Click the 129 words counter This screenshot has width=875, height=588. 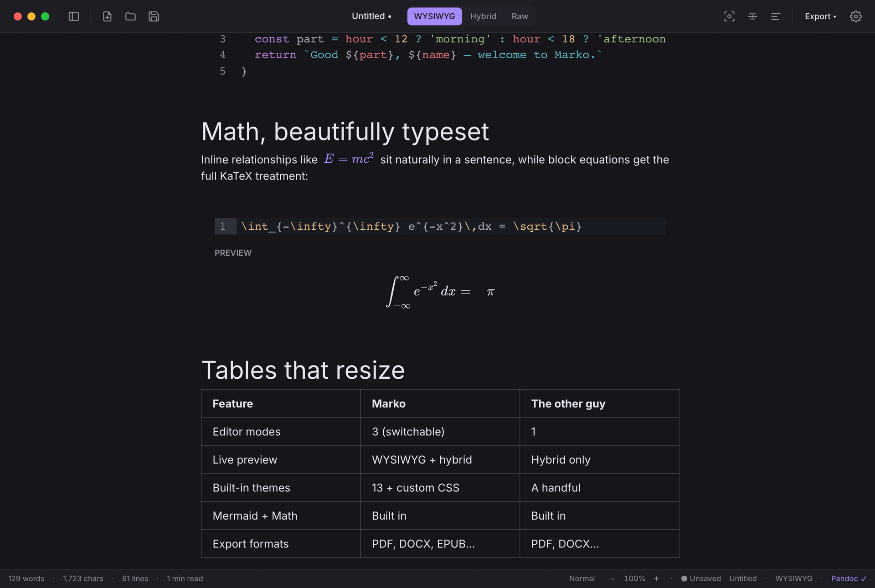(26, 578)
